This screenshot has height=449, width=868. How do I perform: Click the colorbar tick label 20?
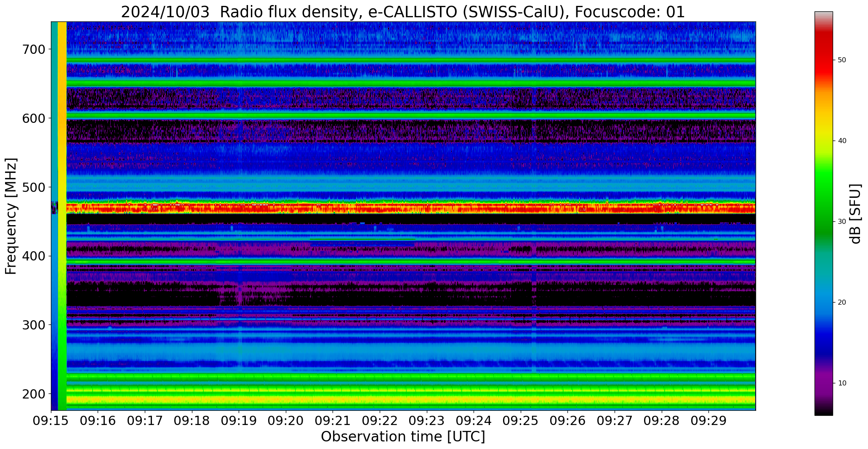tap(842, 303)
